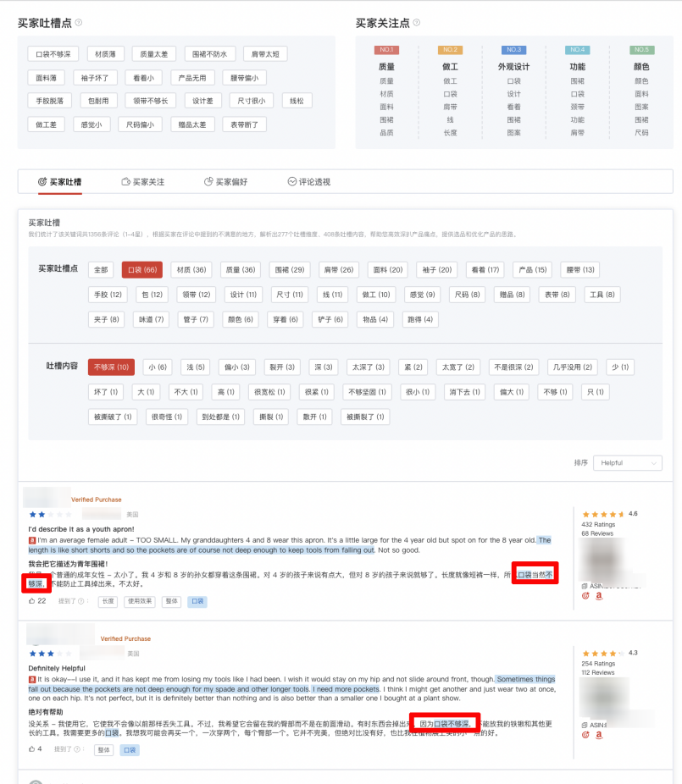Click Amazon icon before "It is okay—I use it"
This screenshot has width=682, height=784.
pyautogui.click(x=32, y=679)
